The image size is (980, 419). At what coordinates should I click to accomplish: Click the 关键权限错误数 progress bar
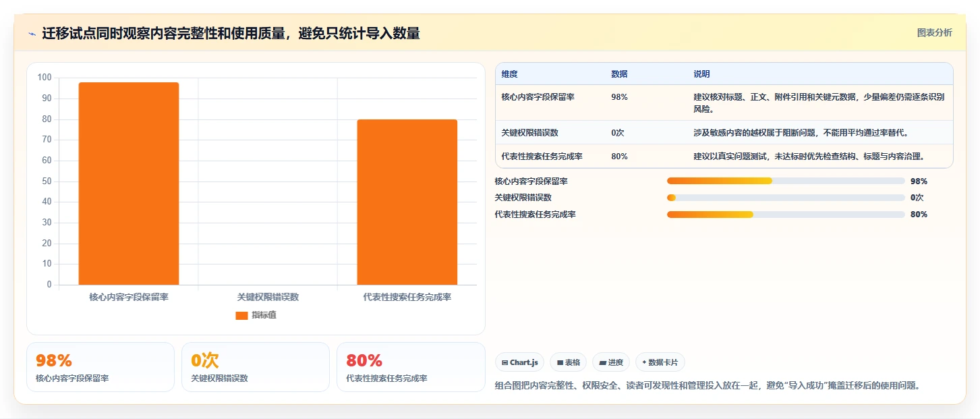click(786, 198)
